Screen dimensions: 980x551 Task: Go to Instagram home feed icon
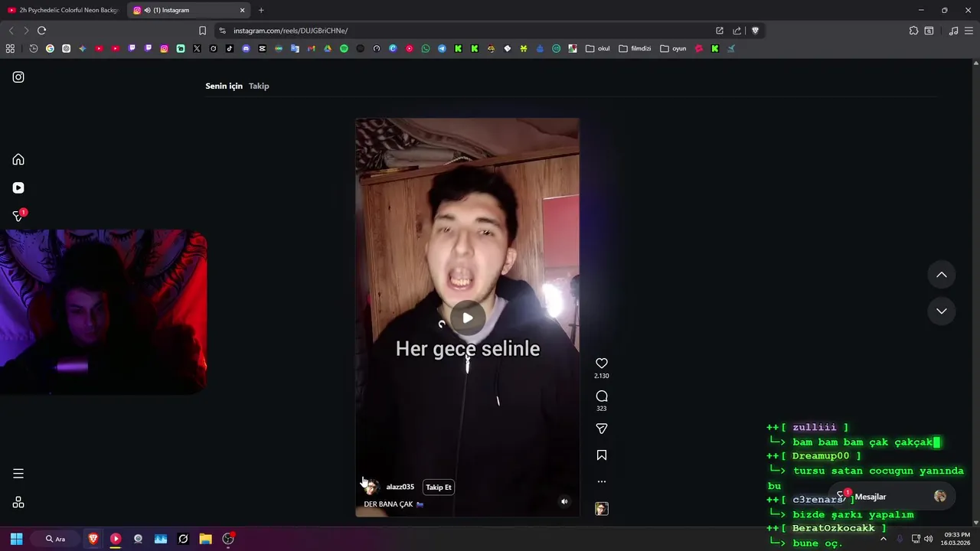click(18, 159)
